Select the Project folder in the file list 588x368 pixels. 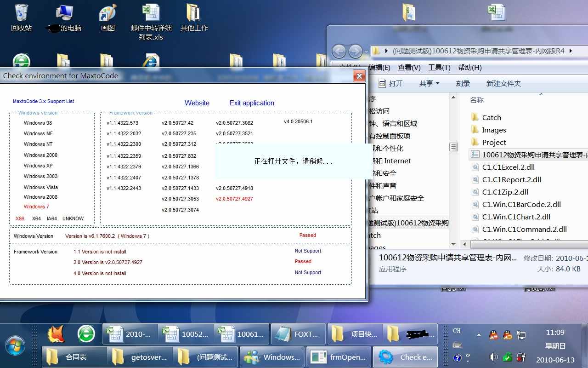(x=494, y=143)
